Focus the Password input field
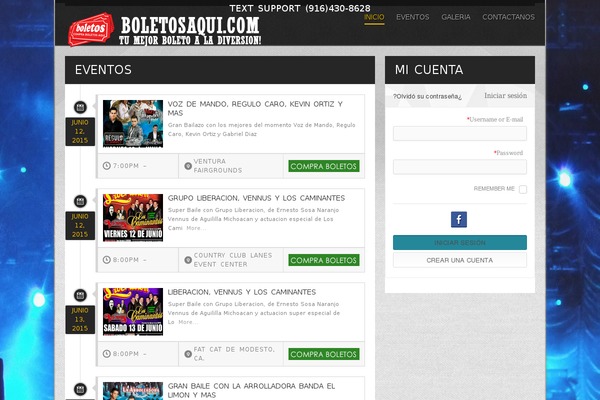This screenshot has height=400, width=600. pyautogui.click(x=460, y=167)
